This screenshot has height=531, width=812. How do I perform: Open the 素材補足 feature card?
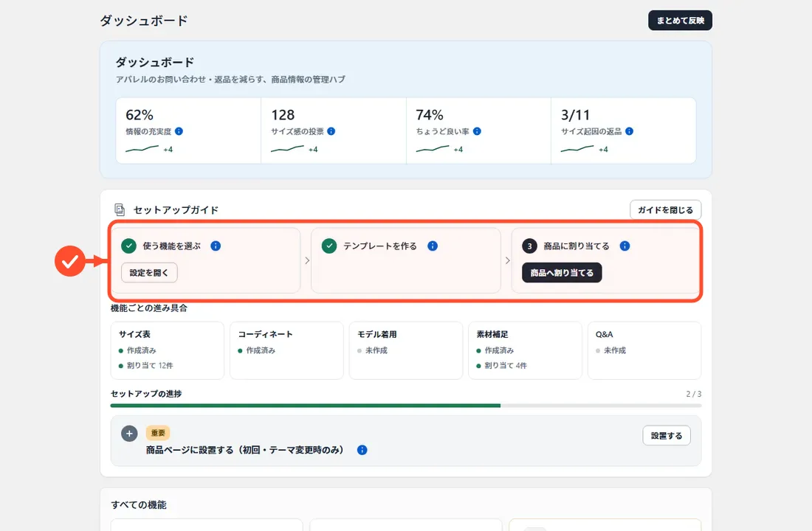point(525,350)
